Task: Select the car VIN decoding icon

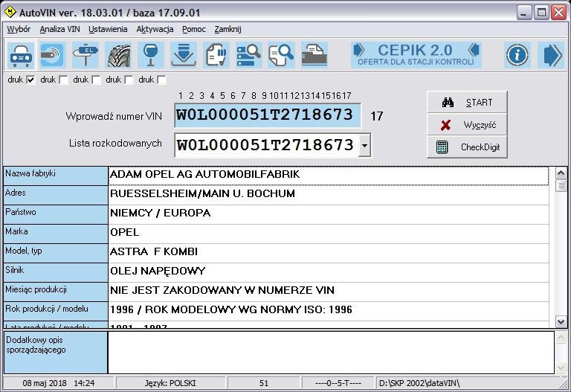Action: [21, 55]
